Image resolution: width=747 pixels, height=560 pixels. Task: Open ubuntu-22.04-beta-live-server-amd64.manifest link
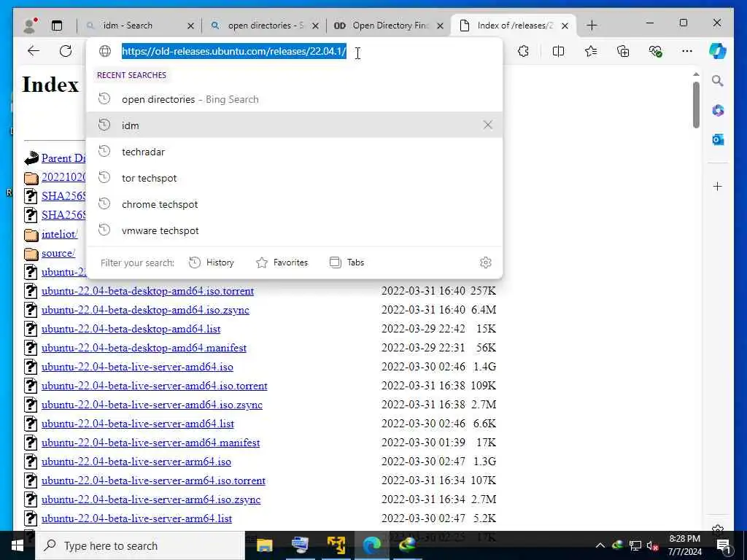pyautogui.click(x=150, y=443)
